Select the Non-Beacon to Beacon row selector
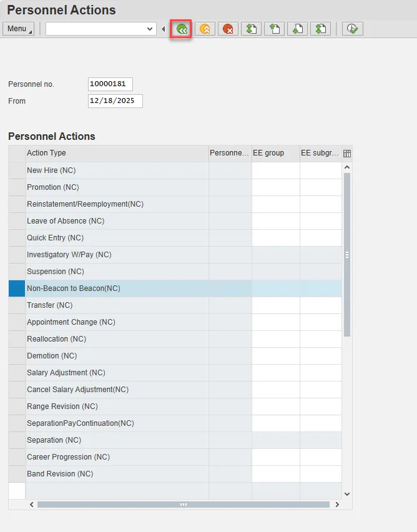 click(x=17, y=288)
